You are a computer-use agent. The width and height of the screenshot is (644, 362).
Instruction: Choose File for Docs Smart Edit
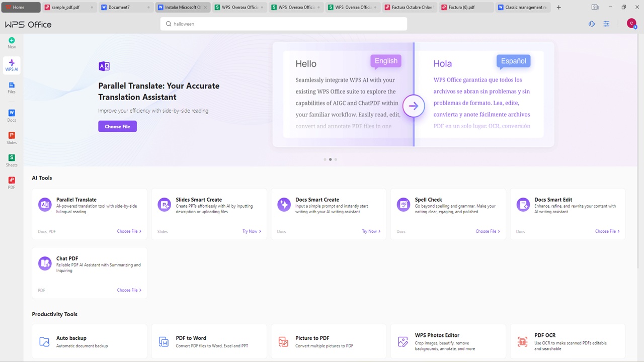(607, 231)
